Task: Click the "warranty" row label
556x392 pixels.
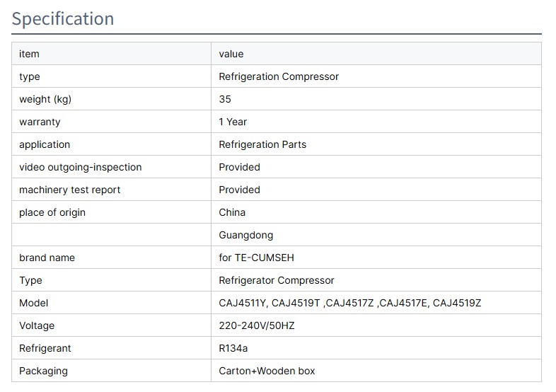Action: pos(40,122)
